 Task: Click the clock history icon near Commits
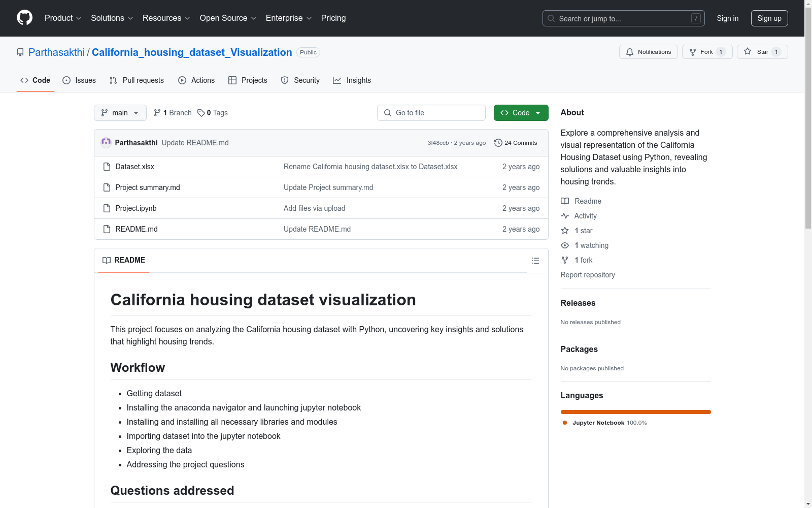tap(498, 143)
